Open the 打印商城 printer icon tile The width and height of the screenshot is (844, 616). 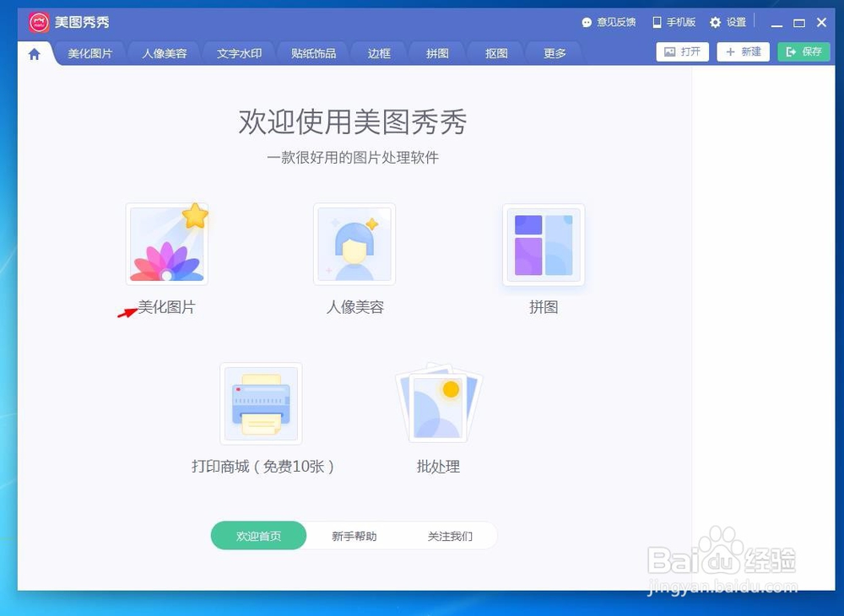(x=261, y=403)
